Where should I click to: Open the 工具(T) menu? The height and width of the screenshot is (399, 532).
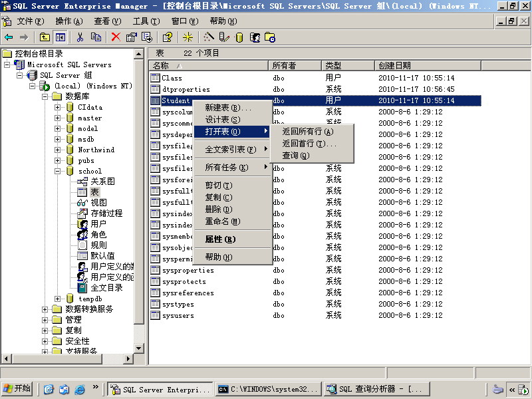tap(146, 21)
